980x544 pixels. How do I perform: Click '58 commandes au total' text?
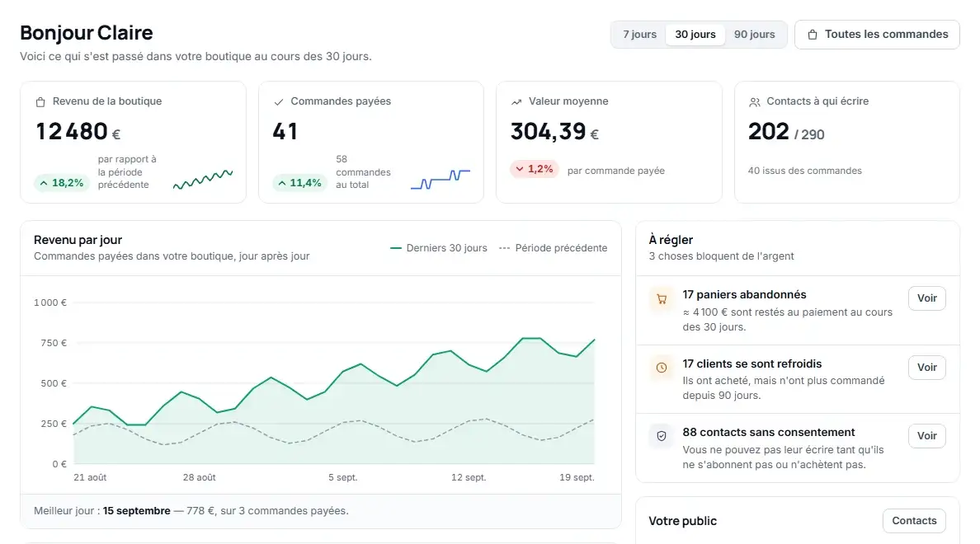[x=363, y=171]
